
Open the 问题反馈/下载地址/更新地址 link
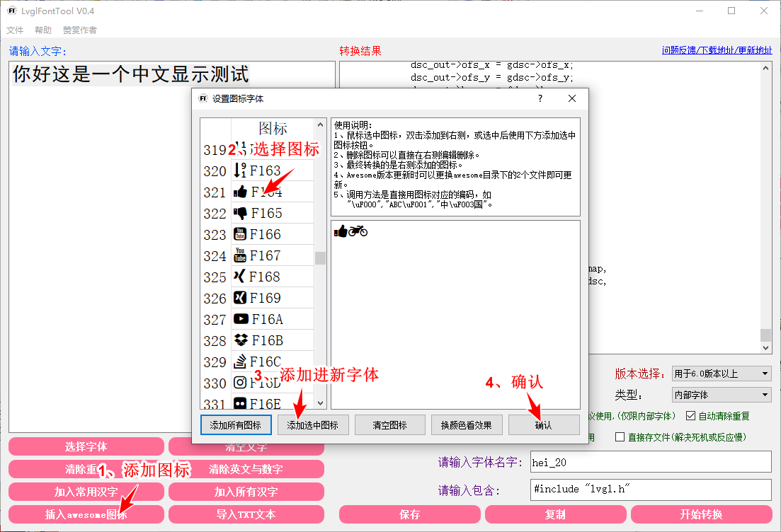click(x=717, y=50)
